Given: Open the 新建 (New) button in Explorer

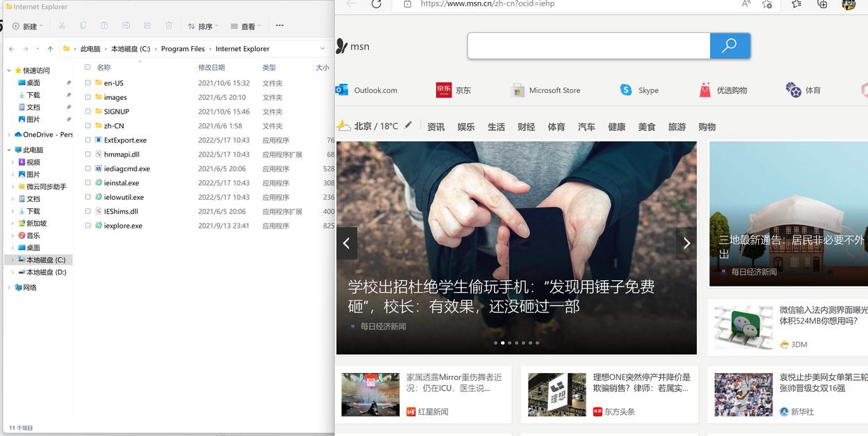Looking at the screenshot, I should click(27, 25).
